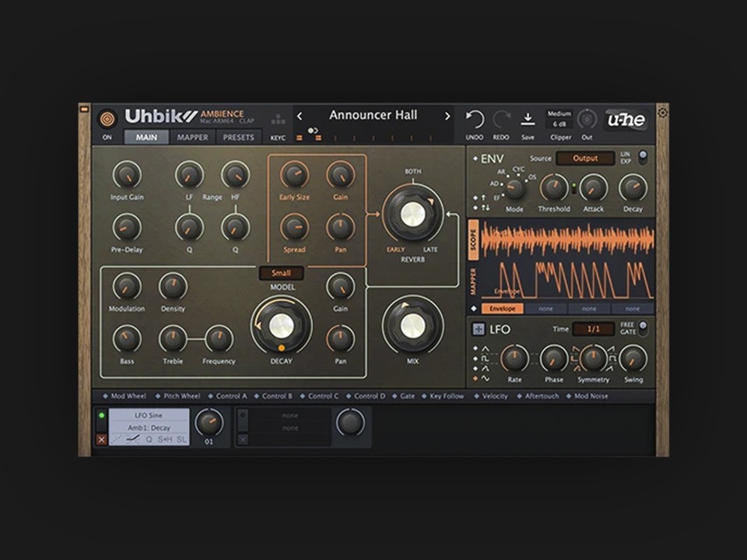Image resolution: width=747 pixels, height=560 pixels.
Task: Select the Mod Noise modulation source
Action: 587,396
